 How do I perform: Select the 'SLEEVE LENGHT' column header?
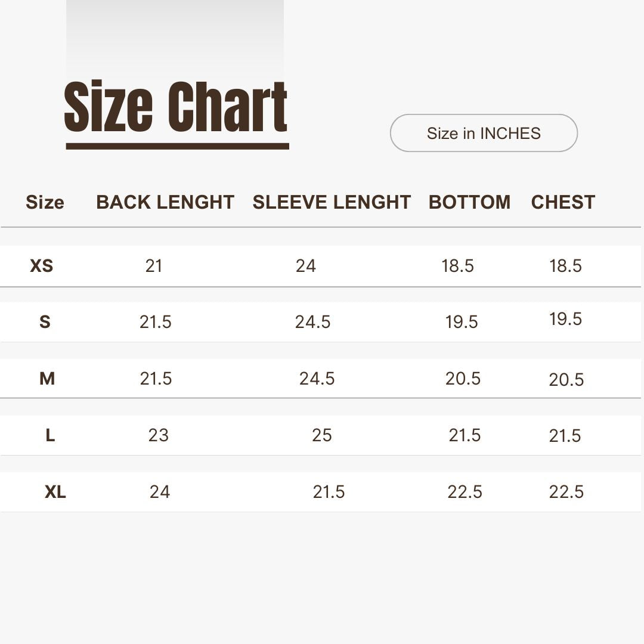pyautogui.click(x=332, y=202)
